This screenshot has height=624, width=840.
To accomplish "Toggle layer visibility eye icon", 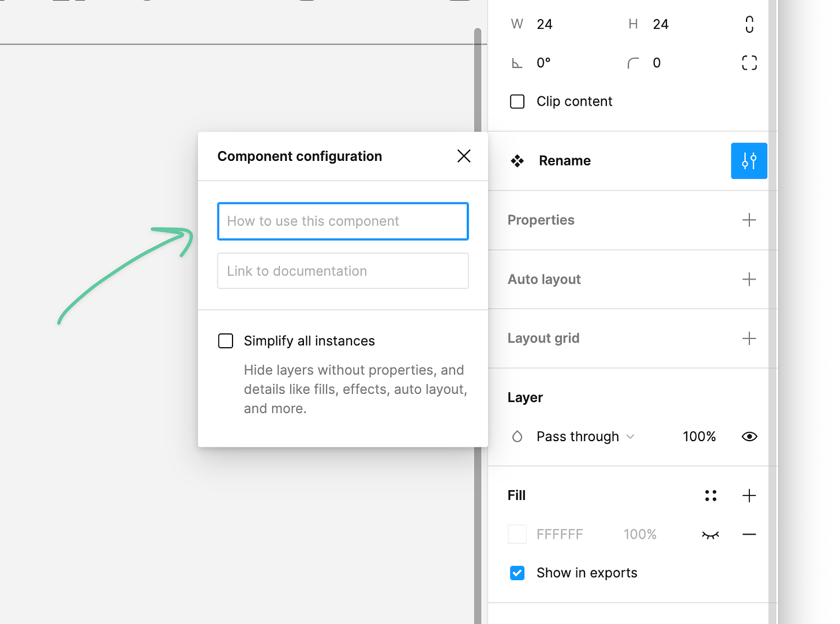I will click(749, 437).
